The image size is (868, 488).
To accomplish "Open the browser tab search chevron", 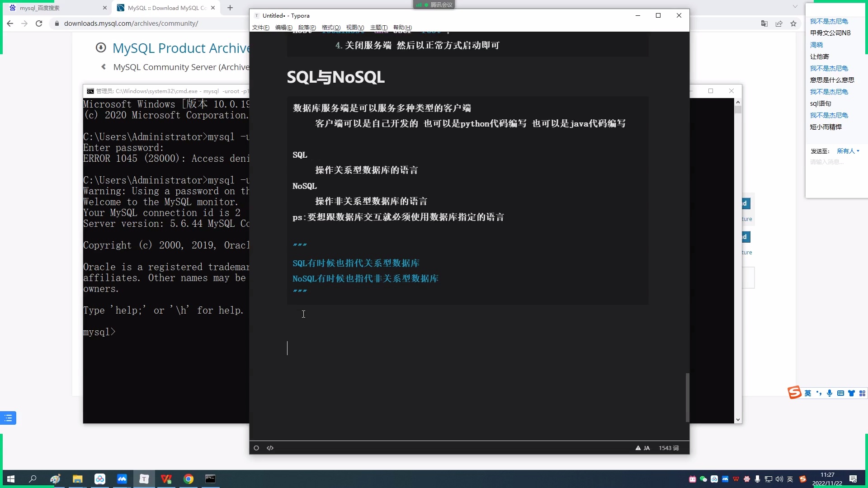I will point(795,7).
